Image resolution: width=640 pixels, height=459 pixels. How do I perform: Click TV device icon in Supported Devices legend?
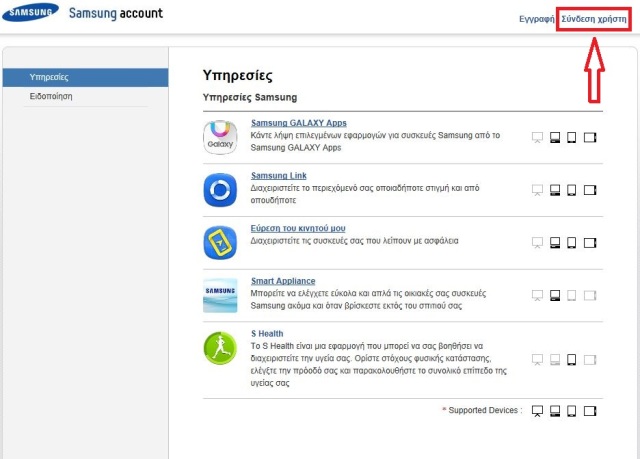click(x=538, y=411)
